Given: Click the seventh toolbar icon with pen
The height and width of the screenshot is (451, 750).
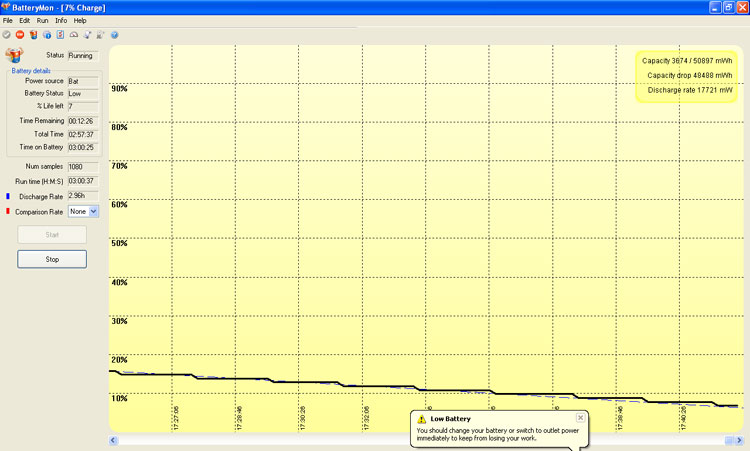Looking at the screenshot, I should point(88,35).
